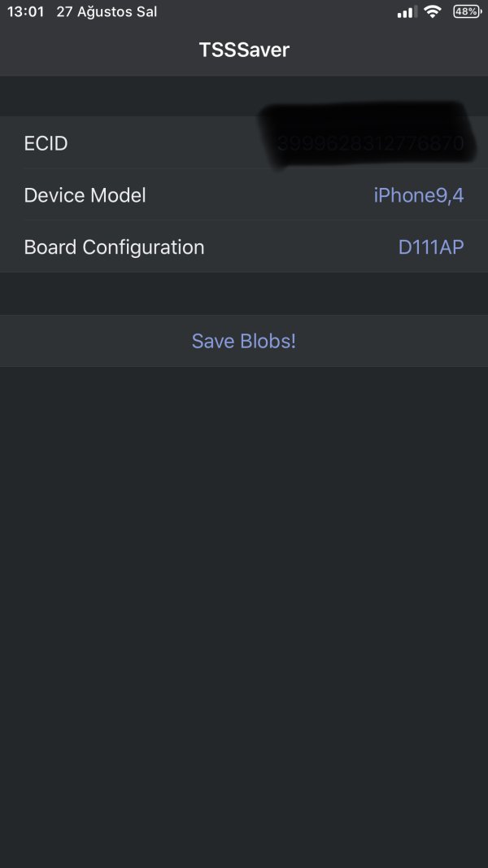488x868 pixels.
Task: Tap the empty middle of the status bar
Action: pyautogui.click(x=277, y=12)
